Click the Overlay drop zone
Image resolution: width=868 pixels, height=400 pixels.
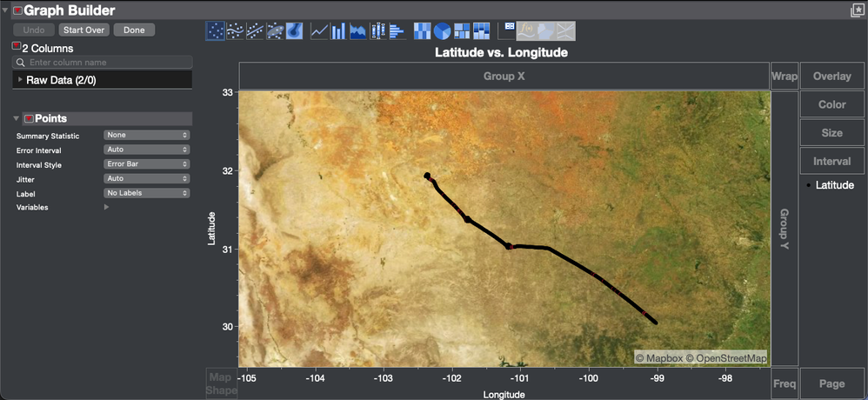click(832, 76)
